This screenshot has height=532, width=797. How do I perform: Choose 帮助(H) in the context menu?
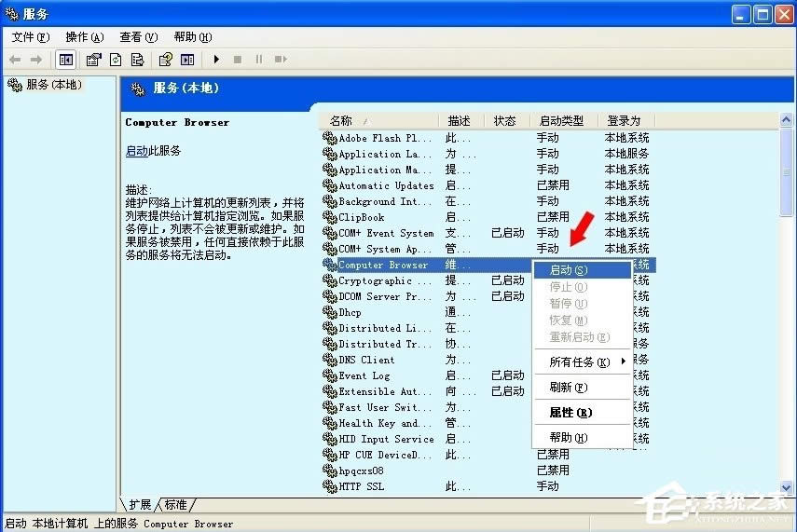[x=582, y=437]
